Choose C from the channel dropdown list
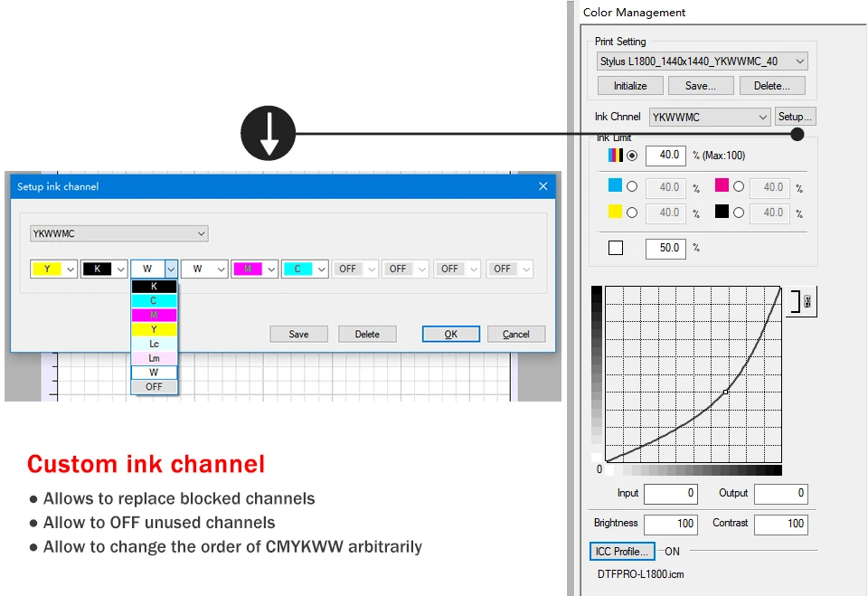 [x=154, y=301]
